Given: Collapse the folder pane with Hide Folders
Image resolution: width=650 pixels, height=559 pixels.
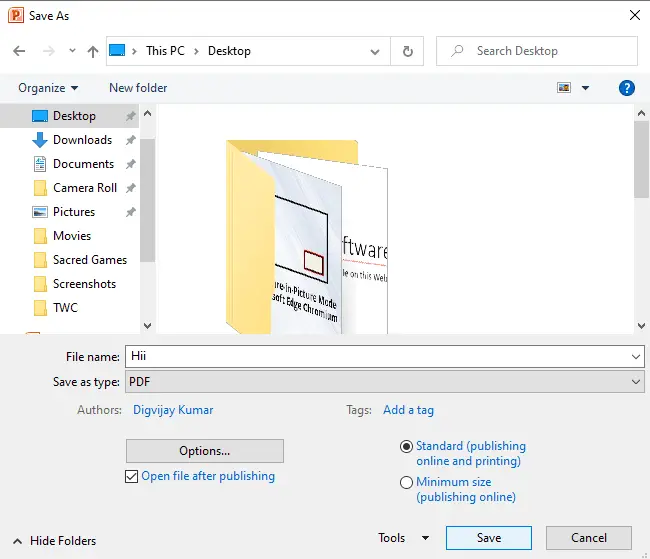Looking at the screenshot, I should (54, 541).
